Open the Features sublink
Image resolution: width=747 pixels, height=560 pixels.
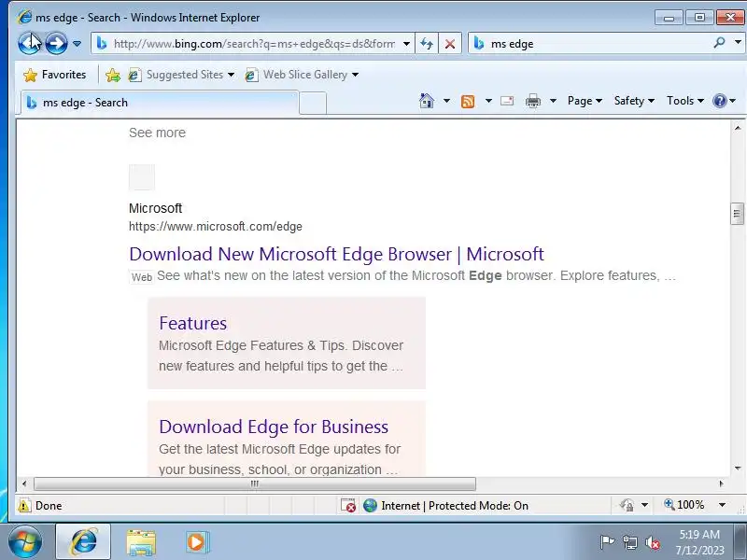coord(193,323)
